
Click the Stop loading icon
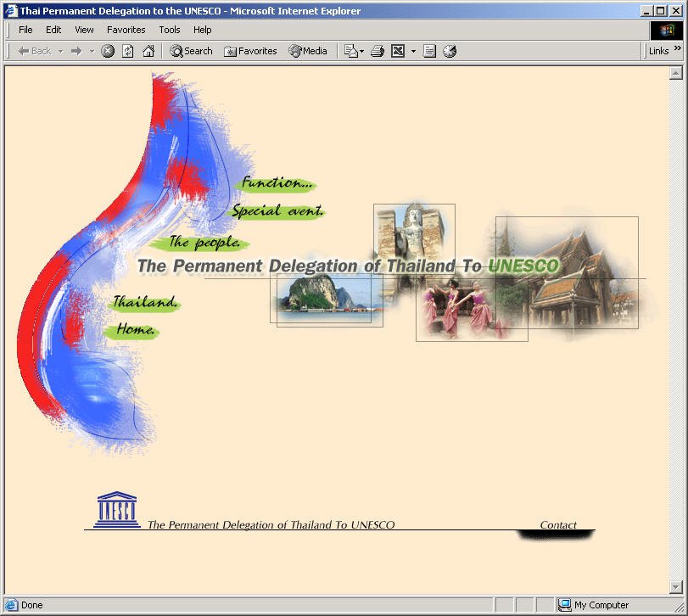(108, 51)
